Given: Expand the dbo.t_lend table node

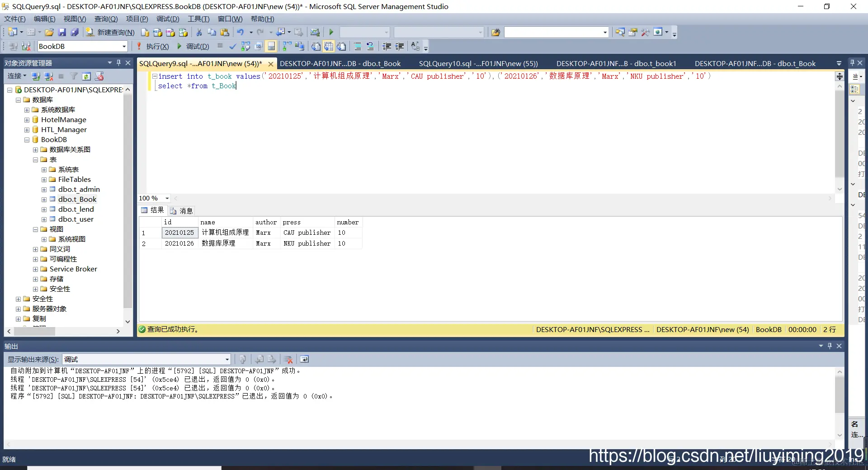Looking at the screenshot, I should [x=44, y=209].
